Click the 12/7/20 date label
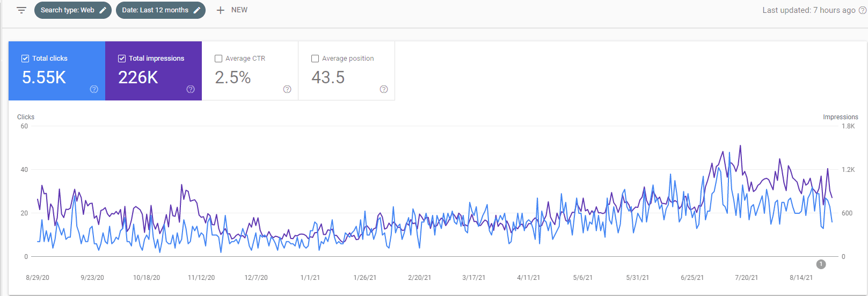Image resolution: width=868 pixels, height=296 pixels. point(256,278)
